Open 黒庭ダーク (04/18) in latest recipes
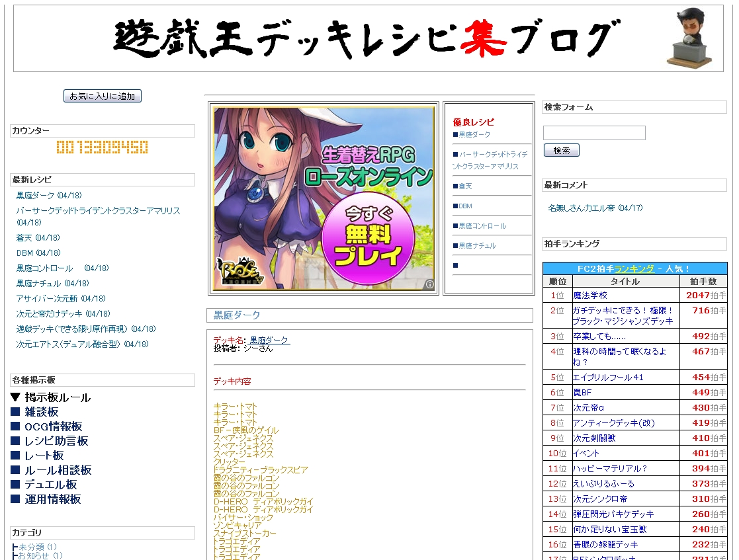 49,195
